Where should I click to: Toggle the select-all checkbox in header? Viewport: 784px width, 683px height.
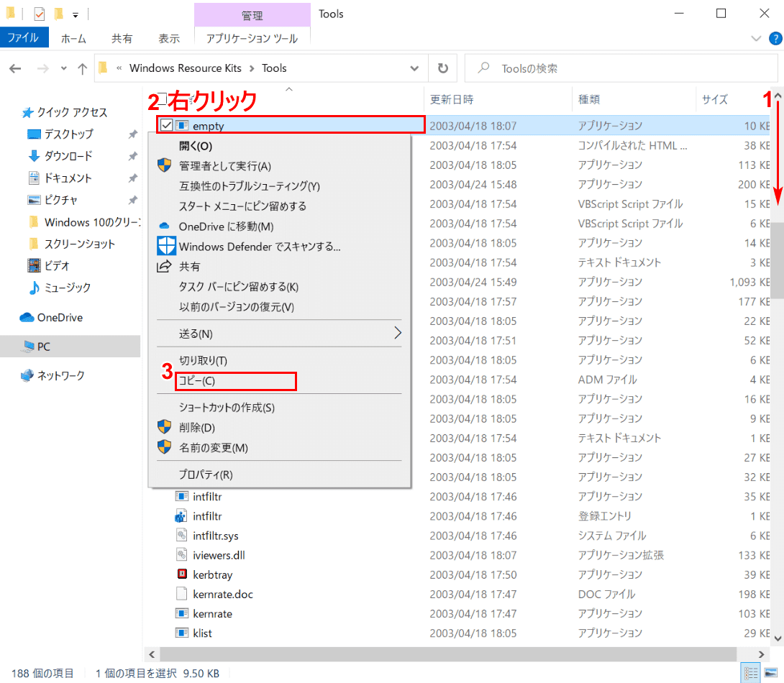[162, 99]
